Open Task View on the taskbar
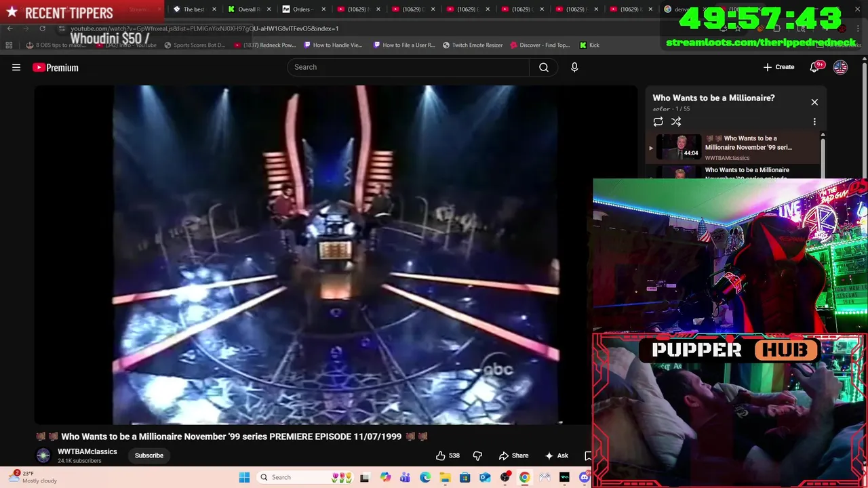This screenshot has width=868, height=488. (x=364, y=477)
